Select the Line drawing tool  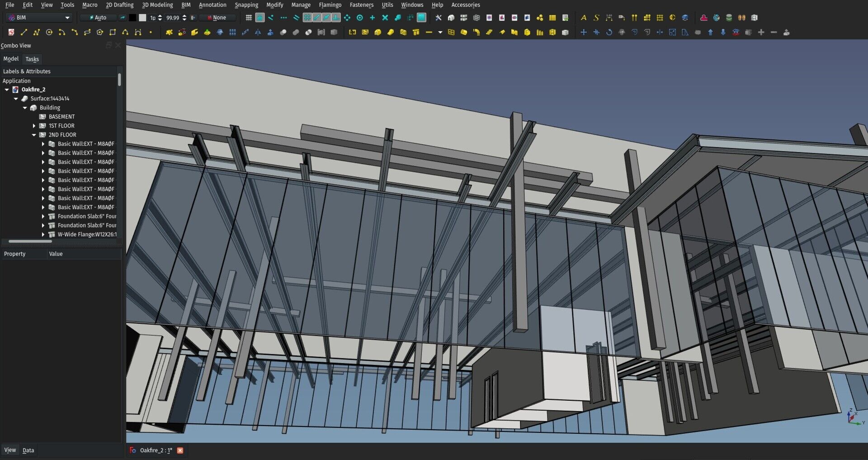coord(24,32)
